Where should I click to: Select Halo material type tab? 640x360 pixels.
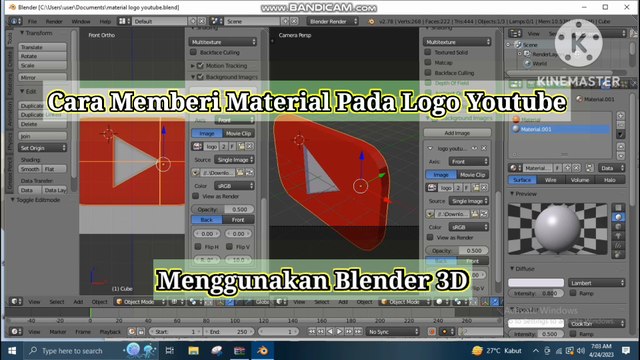(x=610, y=180)
